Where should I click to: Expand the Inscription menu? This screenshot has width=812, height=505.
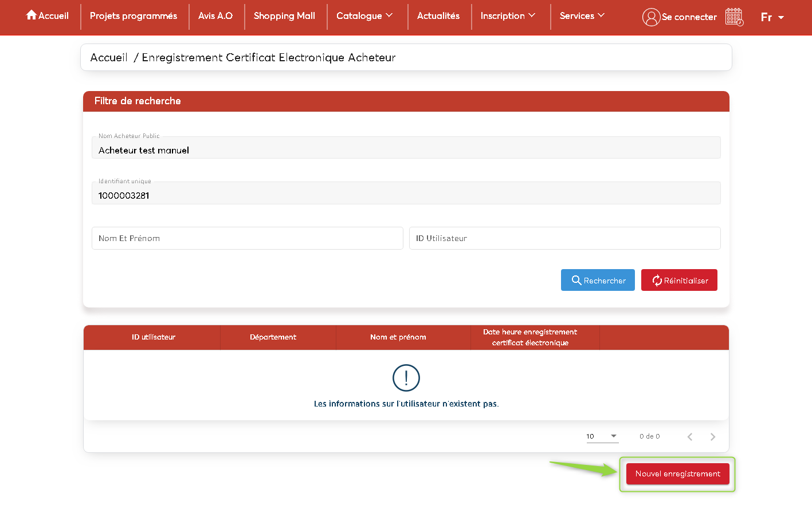coord(508,15)
